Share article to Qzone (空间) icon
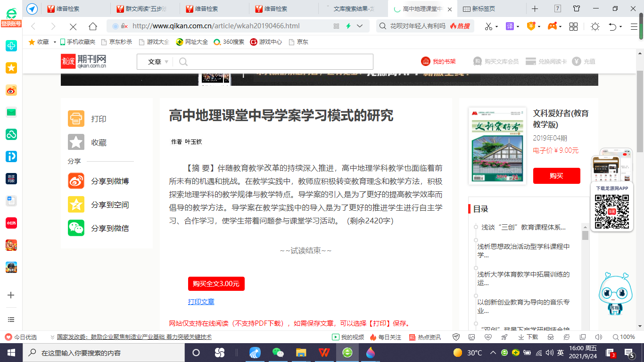This screenshot has height=362, width=644. click(x=76, y=205)
